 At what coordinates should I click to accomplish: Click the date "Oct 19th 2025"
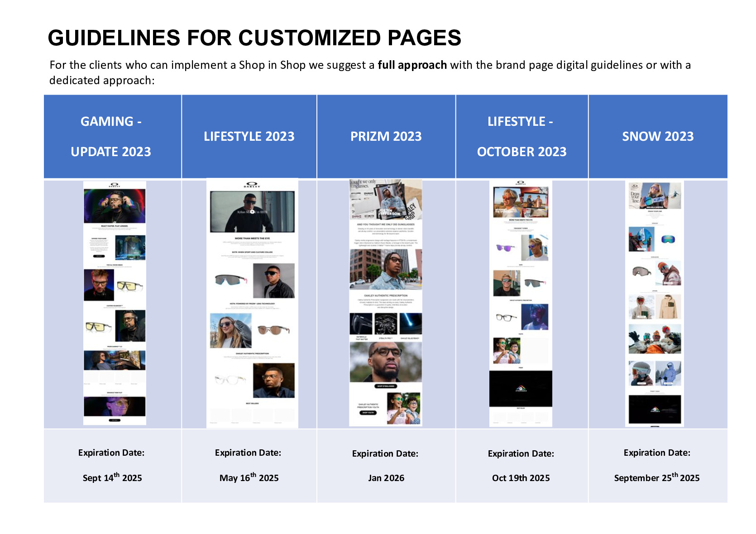coord(521,478)
